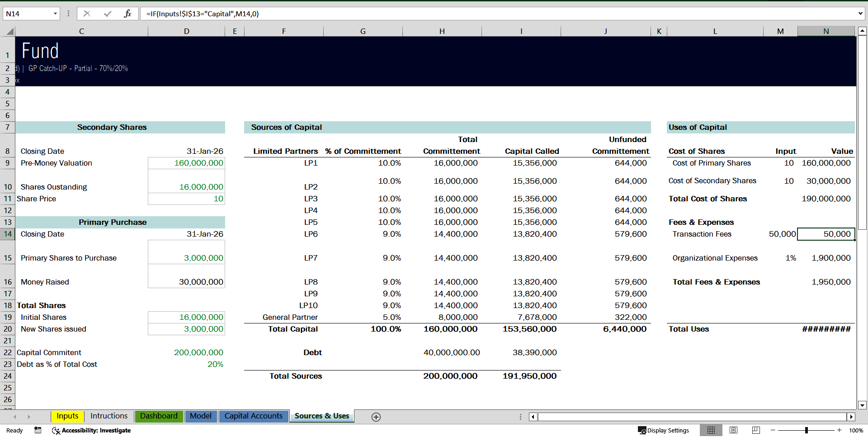Go to previous sheet tab arrow
This screenshot has height=437, width=868.
(x=15, y=417)
